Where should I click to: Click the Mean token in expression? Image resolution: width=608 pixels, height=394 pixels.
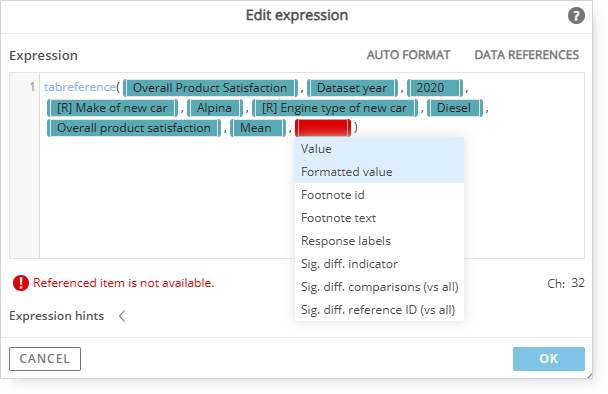pos(256,128)
